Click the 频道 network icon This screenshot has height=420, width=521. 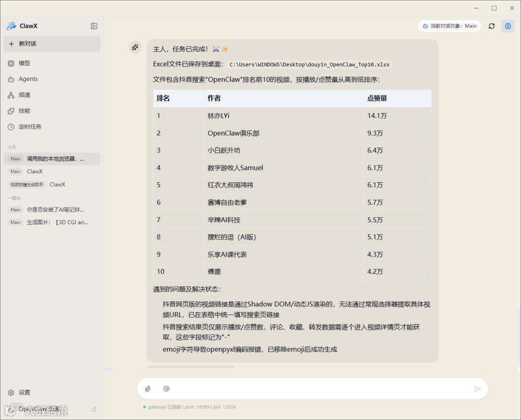coord(11,95)
